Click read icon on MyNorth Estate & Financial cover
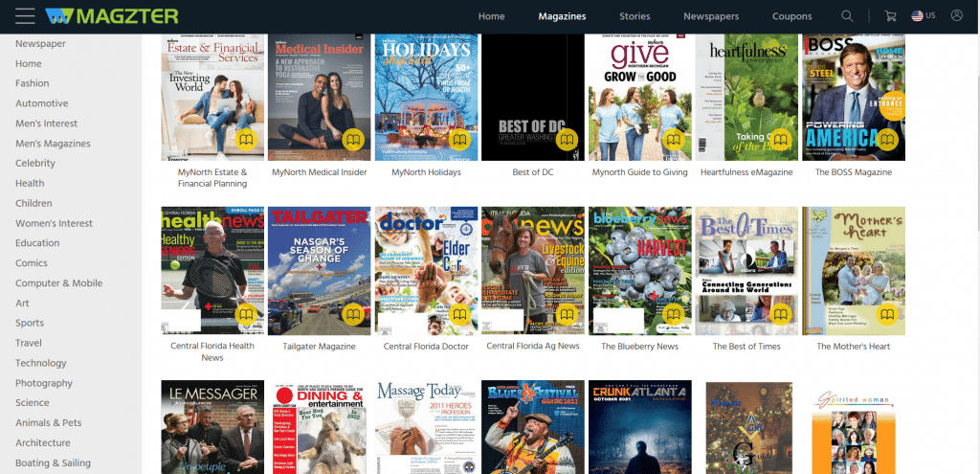The image size is (980, 474). [x=246, y=140]
